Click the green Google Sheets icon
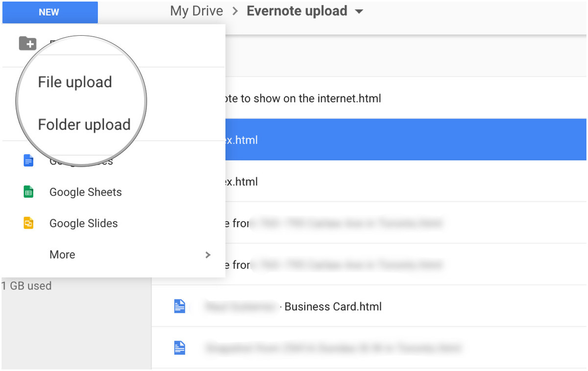Screen dimensions: 588x371 tap(28, 192)
